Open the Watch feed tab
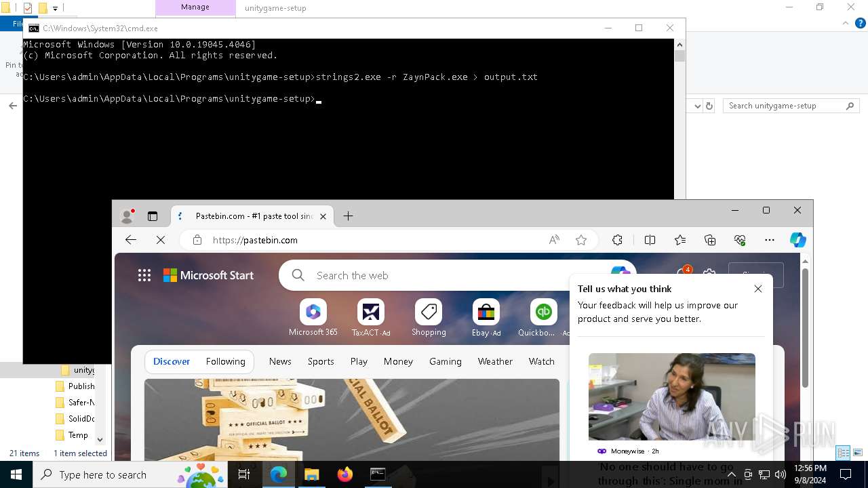This screenshot has height=488, width=868. tap(542, 361)
